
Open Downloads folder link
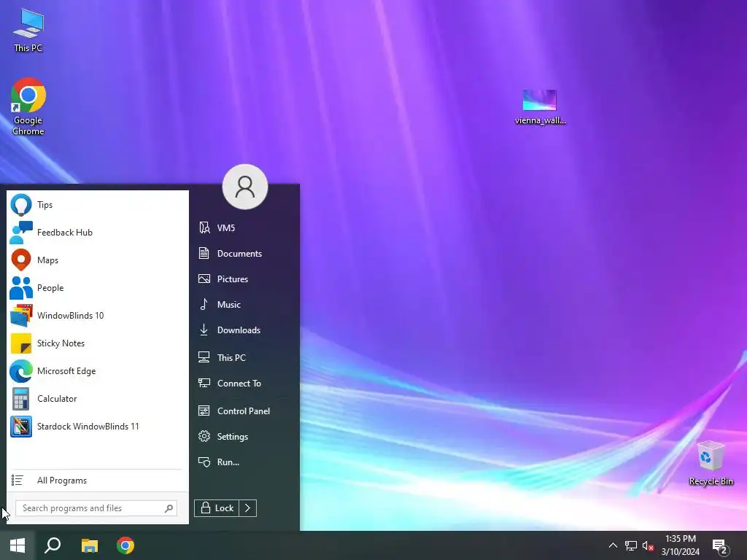click(x=245, y=330)
